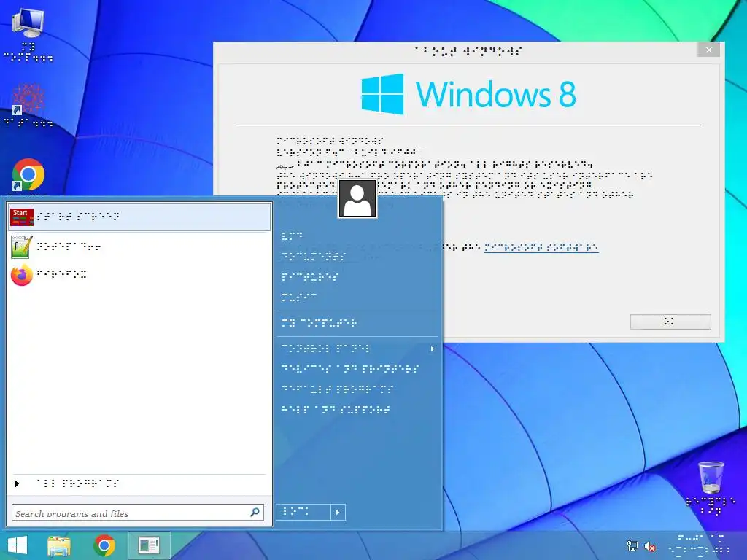Open the Start Screen entry with red Start icon
Screen dimensions: 747x560
139,217
